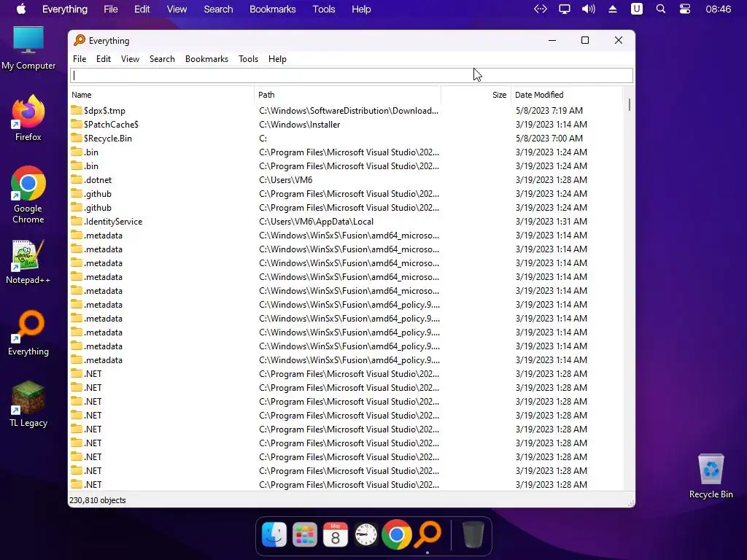Click the display monitor icon in top bar
747x560 pixels.
[x=565, y=9]
